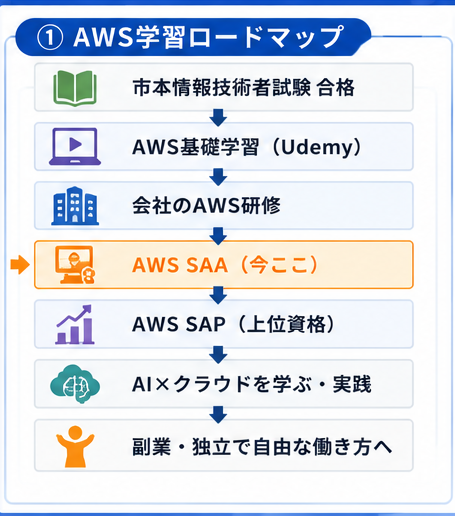
Task: Click the purple laptop video play icon
Action: click(x=75, y=146)
